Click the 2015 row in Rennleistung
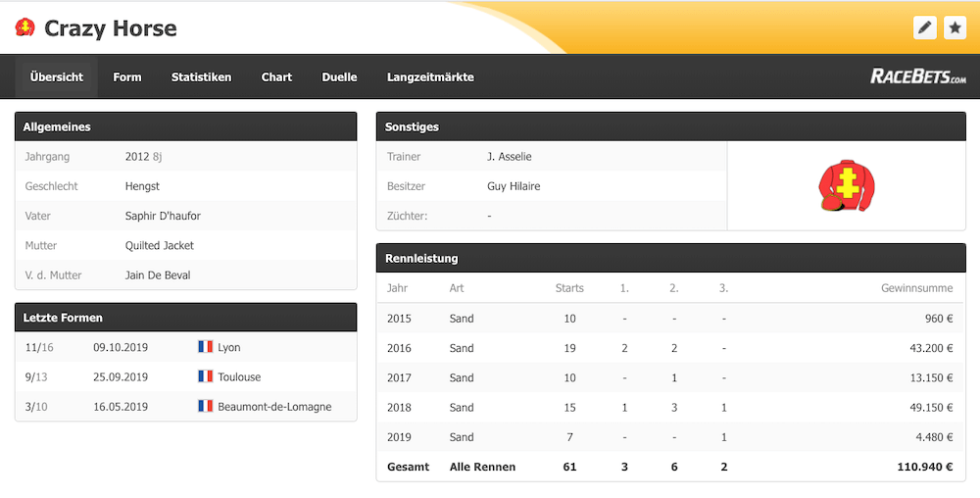 (x=670, y=318)
